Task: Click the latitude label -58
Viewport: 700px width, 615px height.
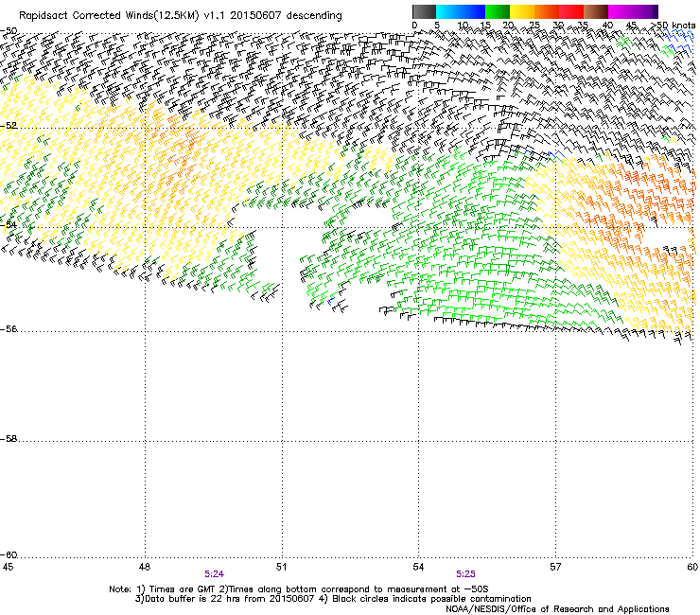Action: [x=9, y=439]
